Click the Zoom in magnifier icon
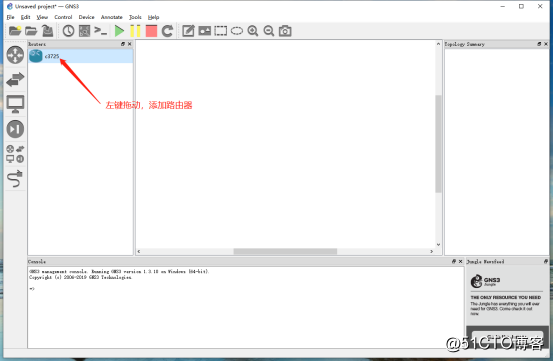The image size is (554, 362). (x=253, y=31)
